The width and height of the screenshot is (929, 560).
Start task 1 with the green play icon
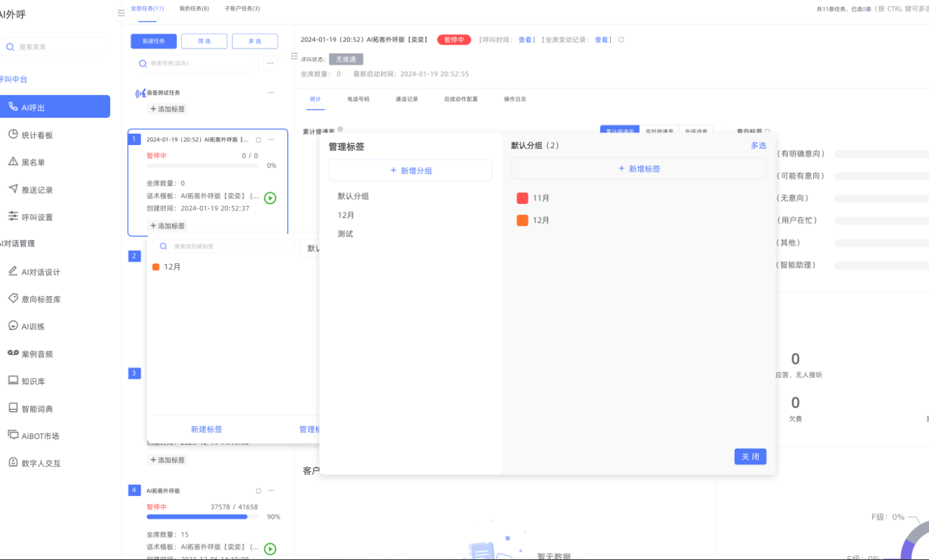coord(270,198)
